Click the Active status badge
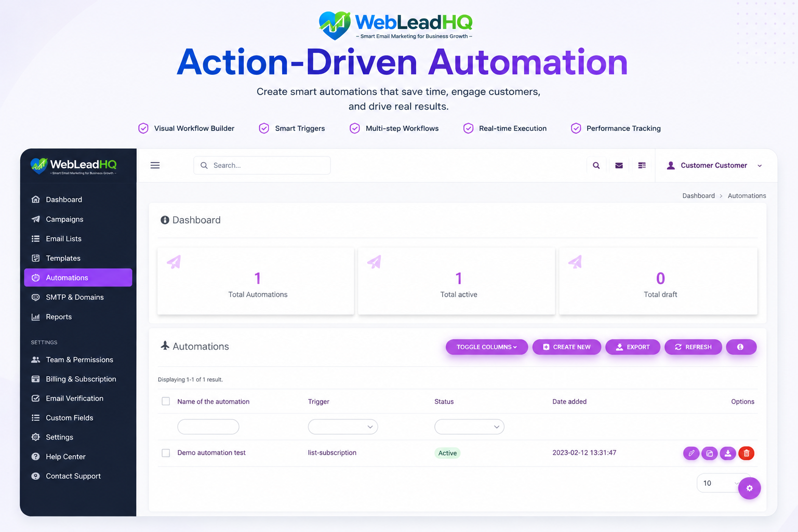 [x=447, y=453]
